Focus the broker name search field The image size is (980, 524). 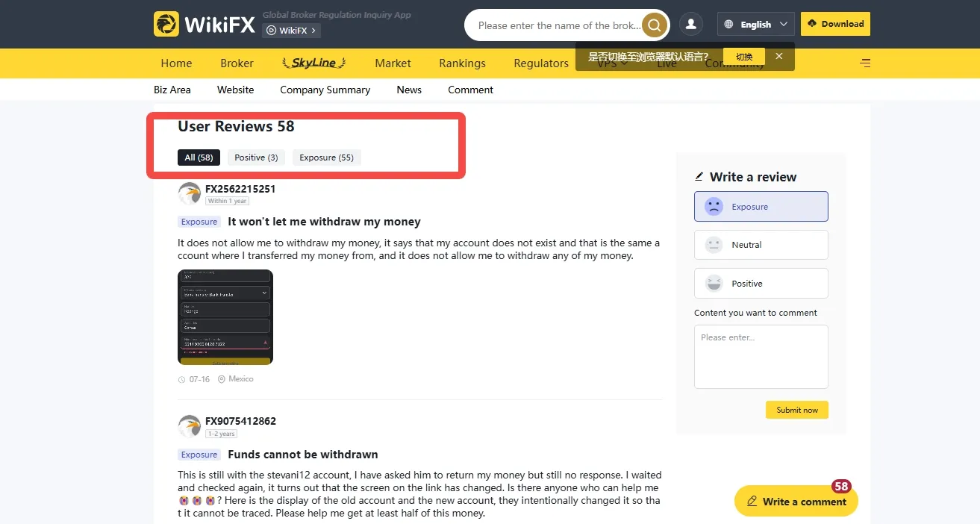(x=558, y=25)
